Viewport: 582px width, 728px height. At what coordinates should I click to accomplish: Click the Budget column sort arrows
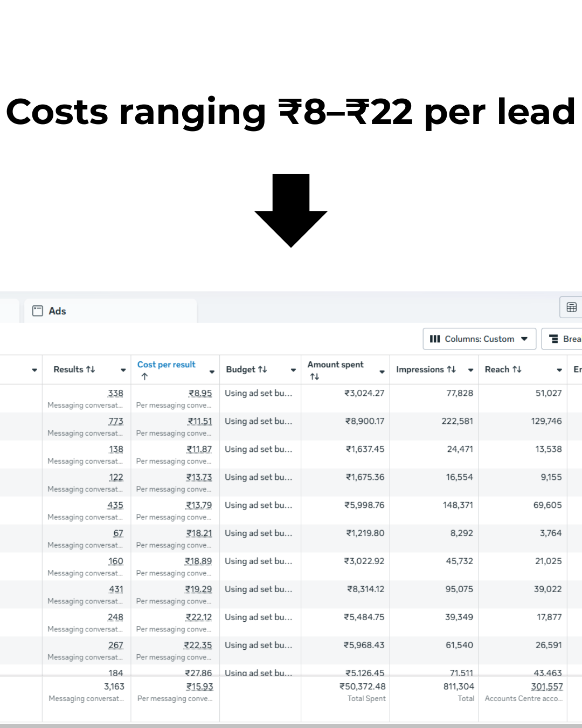(x=262, y=369)
